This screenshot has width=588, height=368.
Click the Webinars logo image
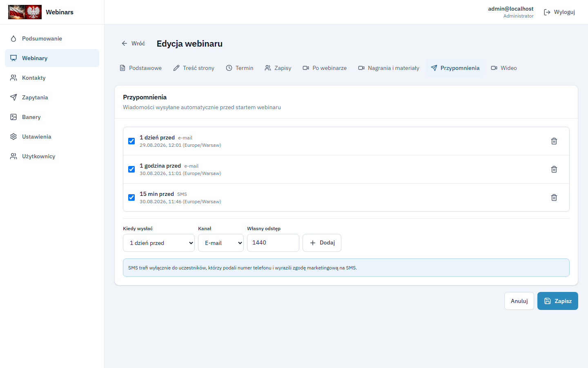(25, 12)
